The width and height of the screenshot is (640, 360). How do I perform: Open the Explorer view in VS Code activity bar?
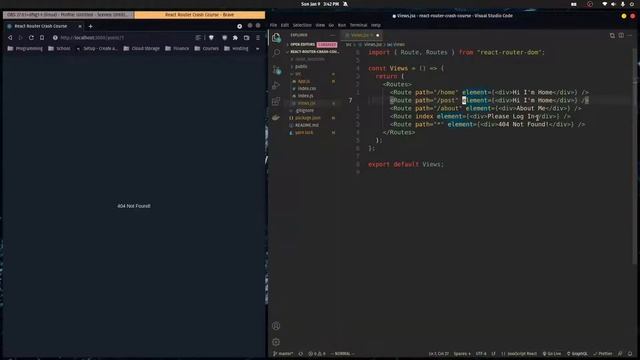(276, 38)
